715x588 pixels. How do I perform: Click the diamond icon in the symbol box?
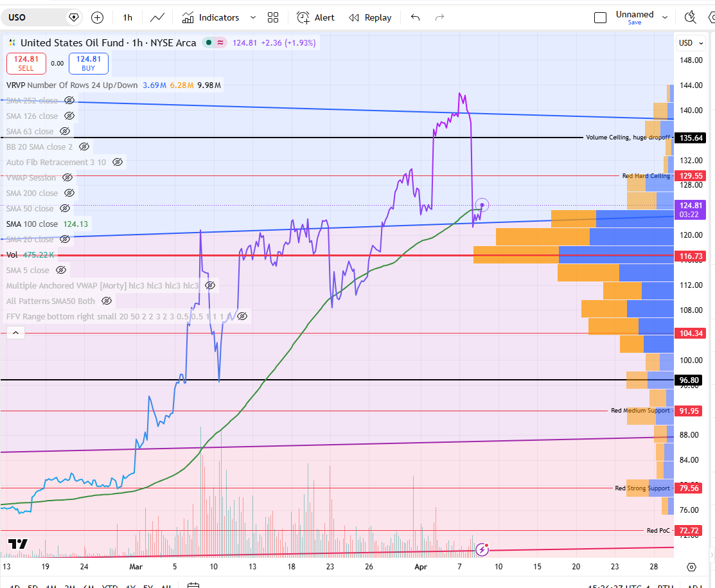[x=73, y=18]
